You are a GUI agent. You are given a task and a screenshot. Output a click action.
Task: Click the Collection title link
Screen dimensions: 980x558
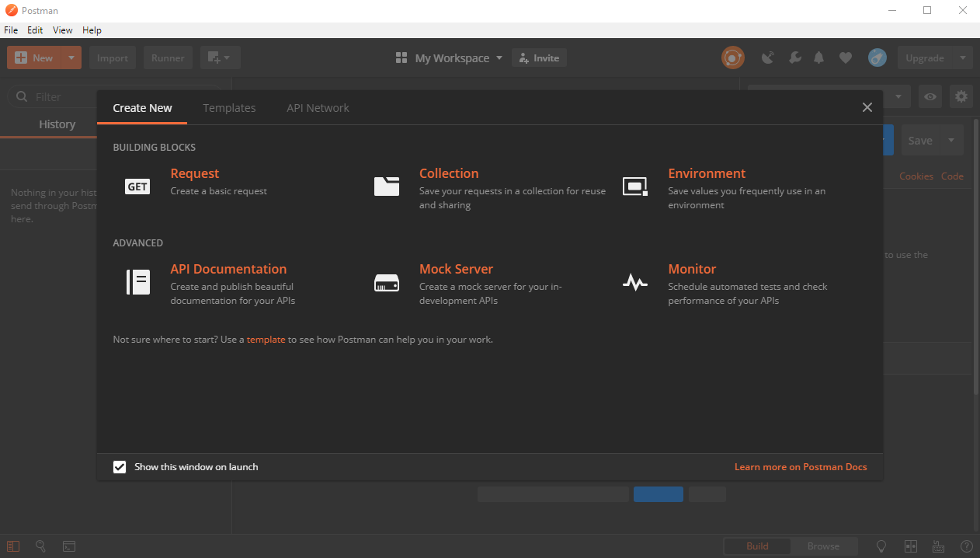[449, 173]
